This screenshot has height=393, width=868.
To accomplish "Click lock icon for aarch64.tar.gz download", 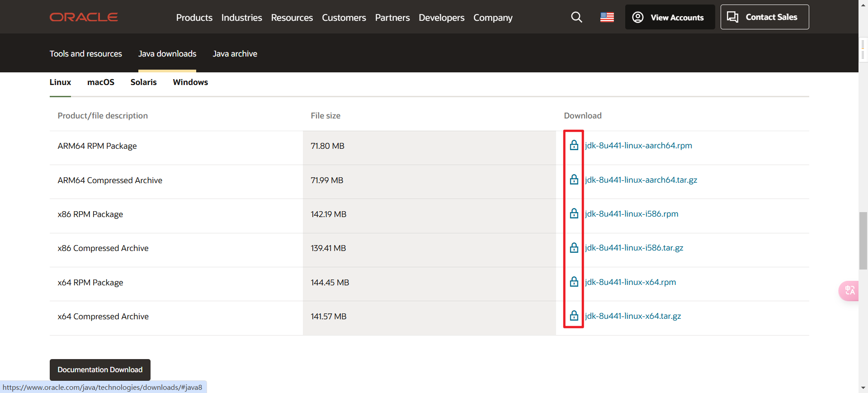I will (574, 180).
